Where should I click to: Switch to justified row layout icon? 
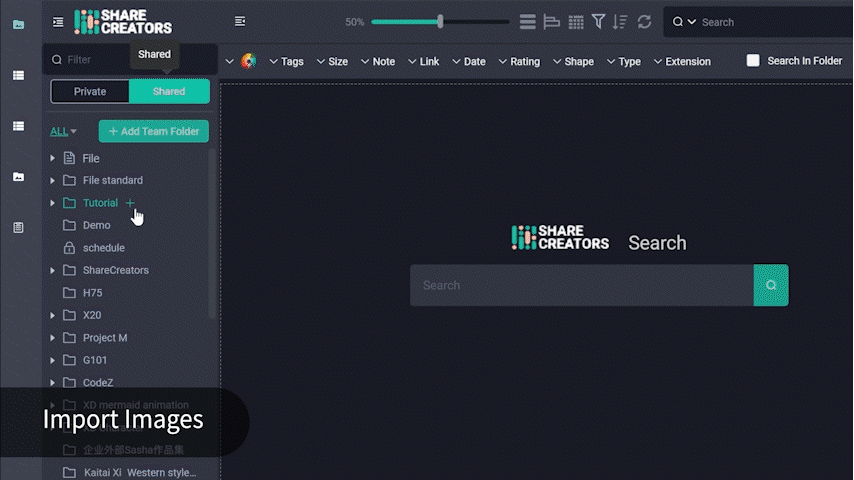[552, 22]
